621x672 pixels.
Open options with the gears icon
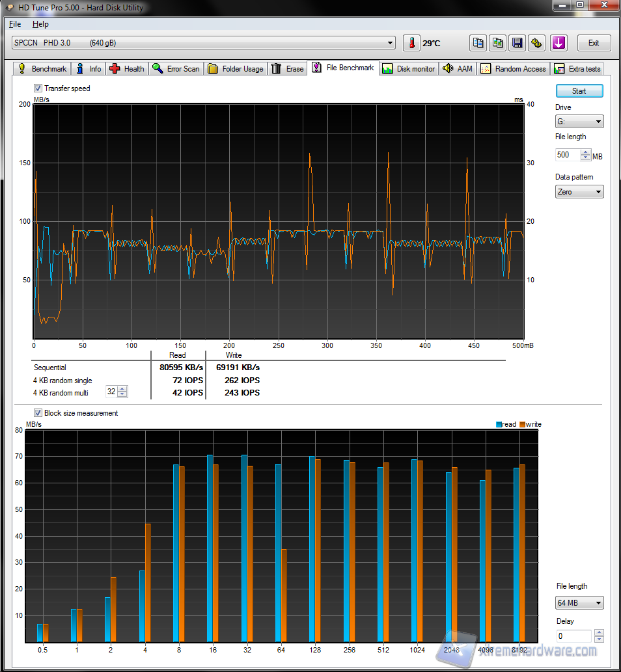click(537, 43)
